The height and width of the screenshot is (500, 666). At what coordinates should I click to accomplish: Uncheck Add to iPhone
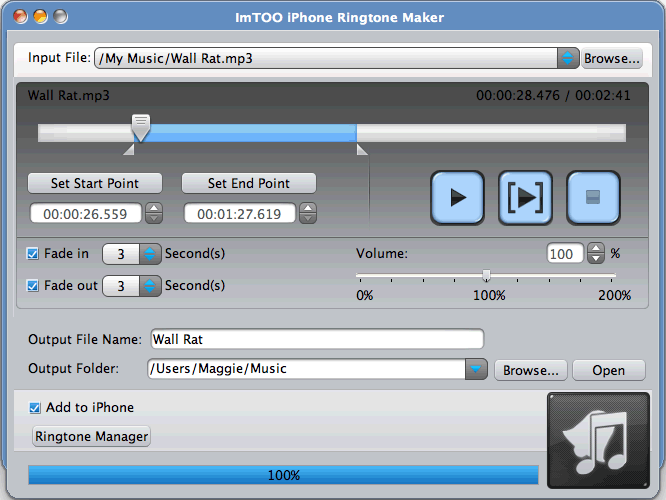pyautogui.click(x=35, y=408)
